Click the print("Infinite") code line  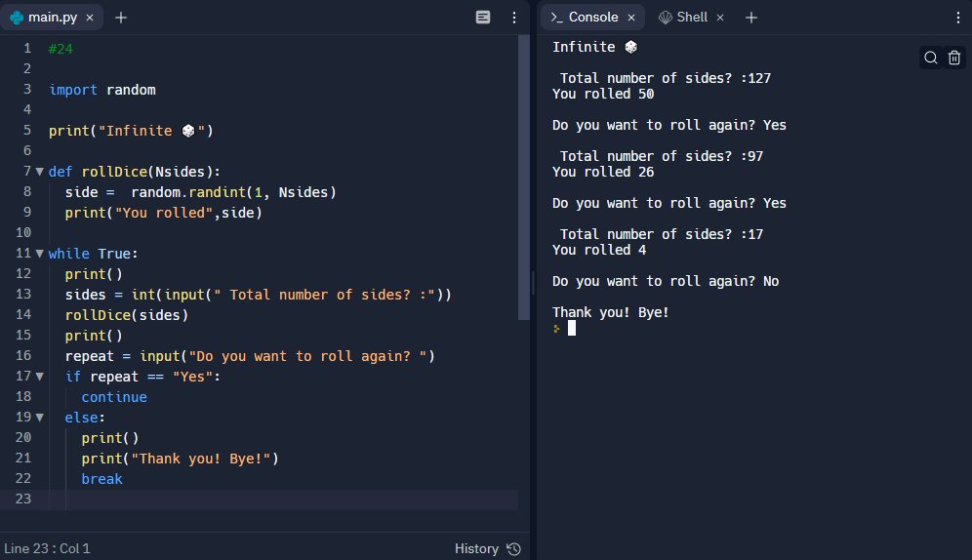click(131, 131)
